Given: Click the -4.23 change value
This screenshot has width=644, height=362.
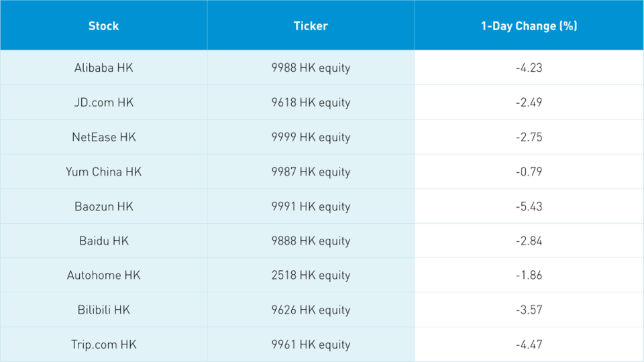Looking at the screenshot, I should point(529,68).
